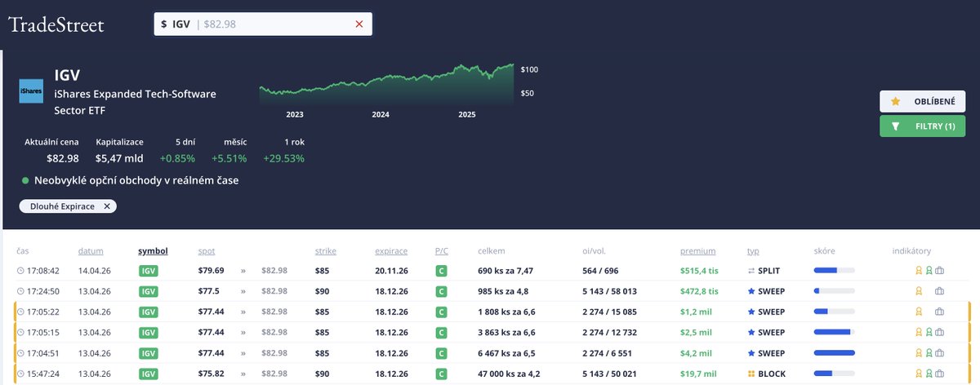Click the split arrows icon beside SPLIT
The image size is (980, 385).
click(x=751, y=270)
